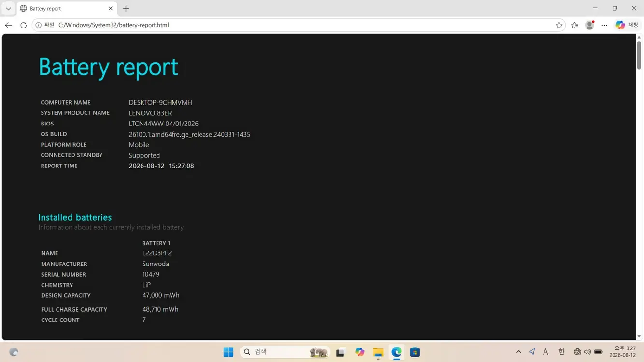This screenshot has height=362, width=644.
Task: Select the Microsoft Edge taskbar icon
Action: 397,352
